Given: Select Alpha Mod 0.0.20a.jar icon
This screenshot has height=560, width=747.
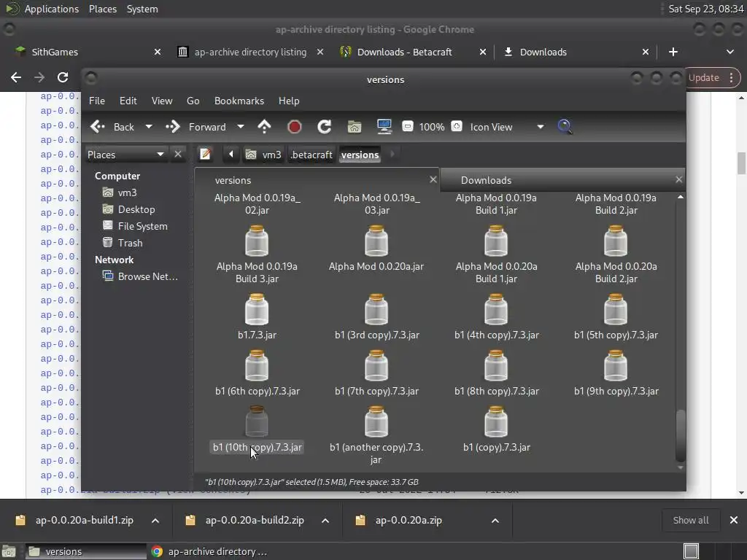Looking at the screenshot, I should [376, 241].
